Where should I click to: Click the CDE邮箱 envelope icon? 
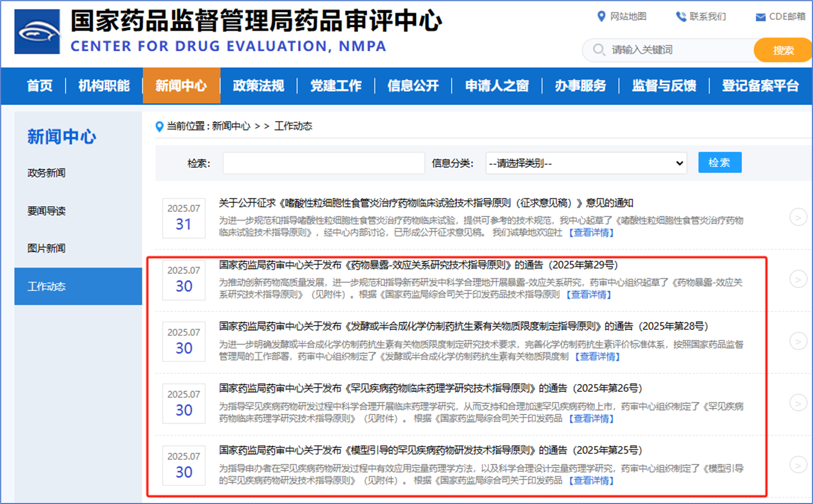pyautogui.click(x=760, y=17)
